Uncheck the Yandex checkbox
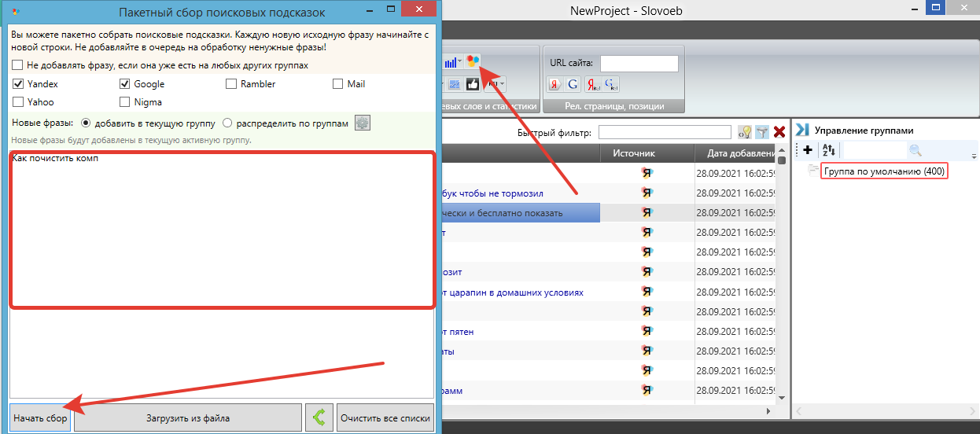 [x=18, y=84]
